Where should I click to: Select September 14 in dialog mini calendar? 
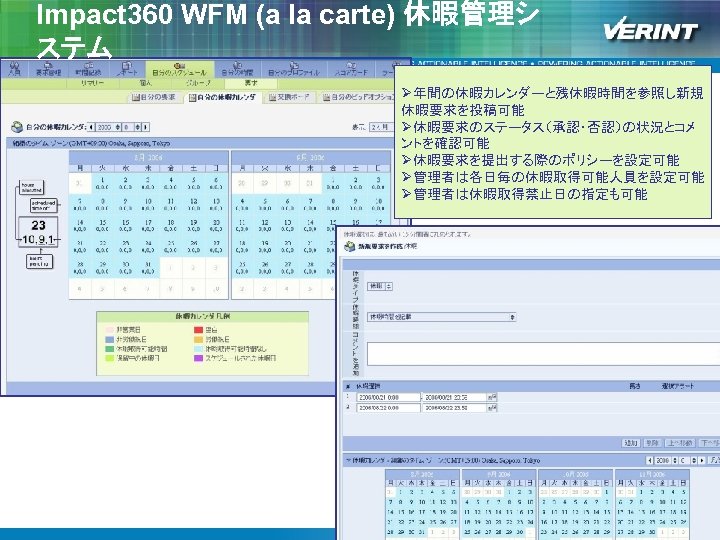(x=499, y=512)
